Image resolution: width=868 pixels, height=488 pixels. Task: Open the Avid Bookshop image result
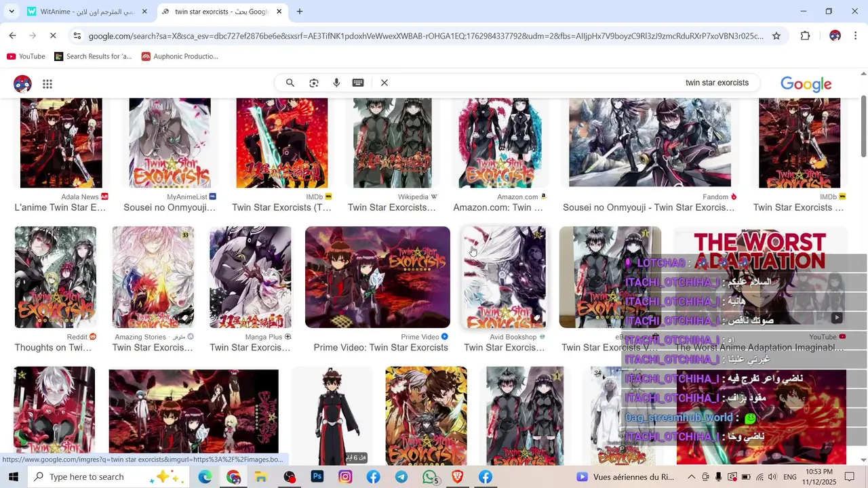coord(504,277)
